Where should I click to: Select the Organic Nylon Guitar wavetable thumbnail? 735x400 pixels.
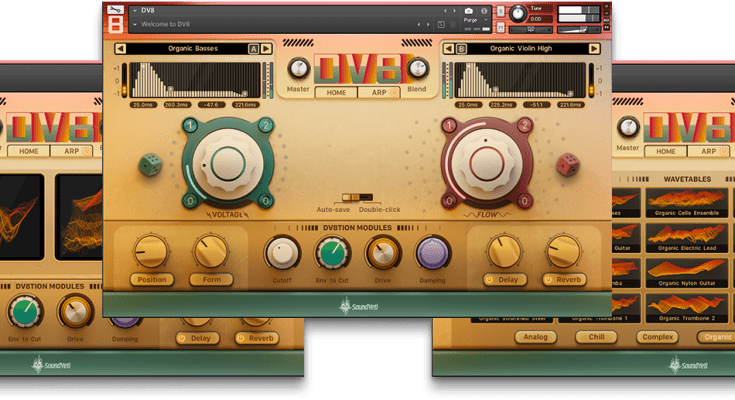(x=684, y=268)
